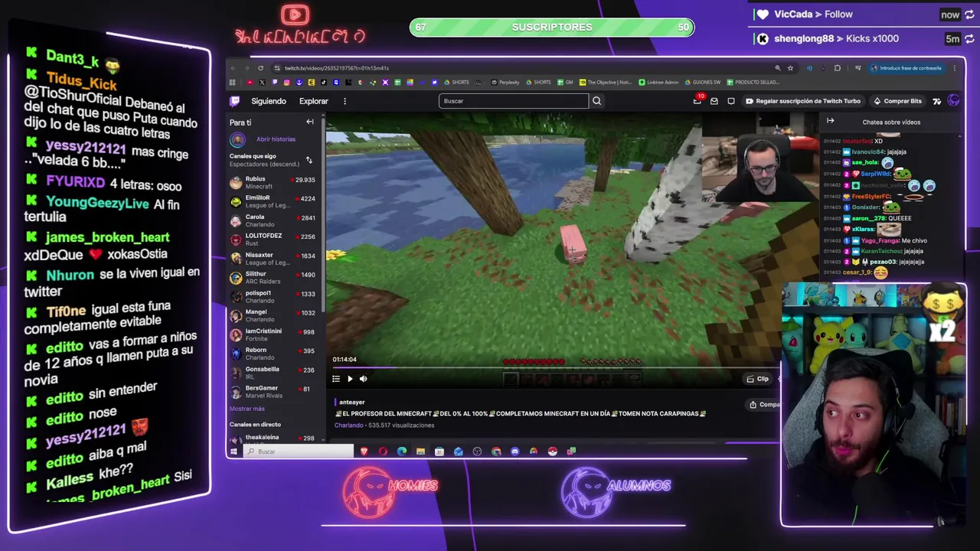Open browser zoom magnifier icon
The height and width of the screenshot is (551, 980).
click(x=778, y=68)
